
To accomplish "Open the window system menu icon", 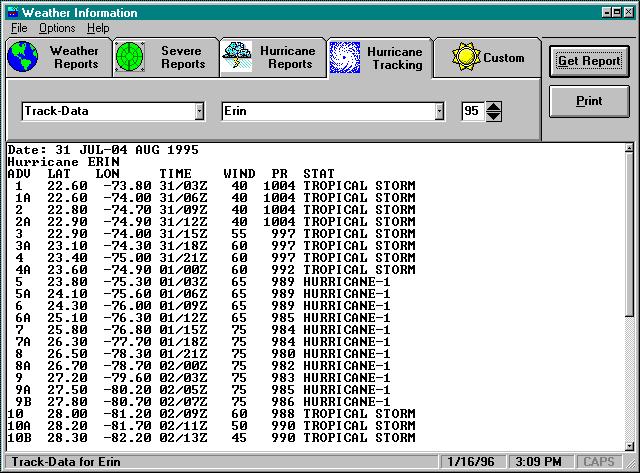I will (x=12, y=10).
